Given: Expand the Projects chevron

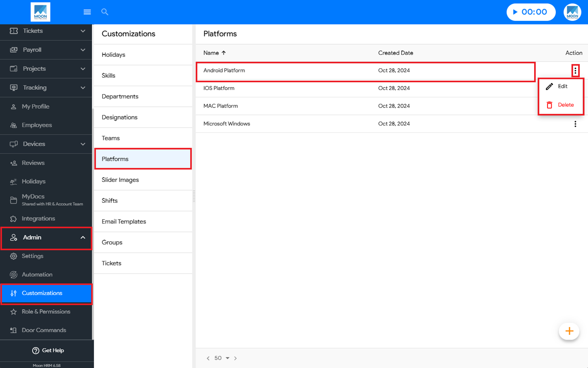Looking at the screenshot, I should [x=83, y=69].
